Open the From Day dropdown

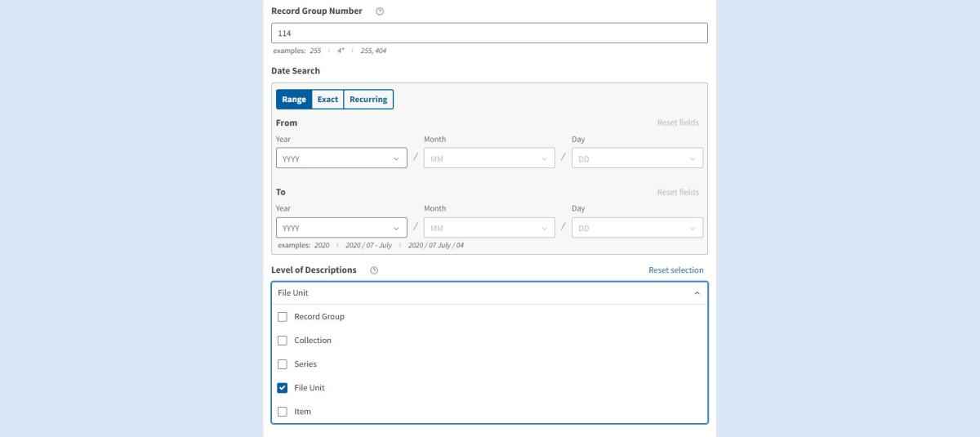637,158
